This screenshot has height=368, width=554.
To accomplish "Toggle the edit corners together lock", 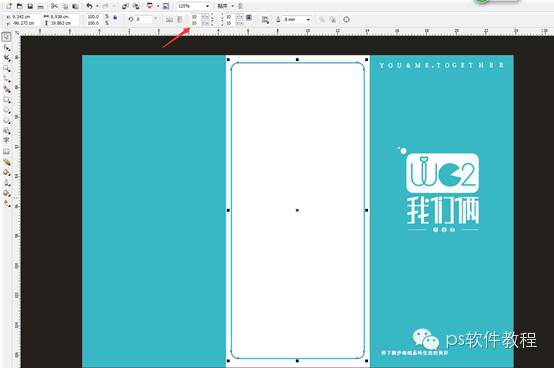I will 249,17.
